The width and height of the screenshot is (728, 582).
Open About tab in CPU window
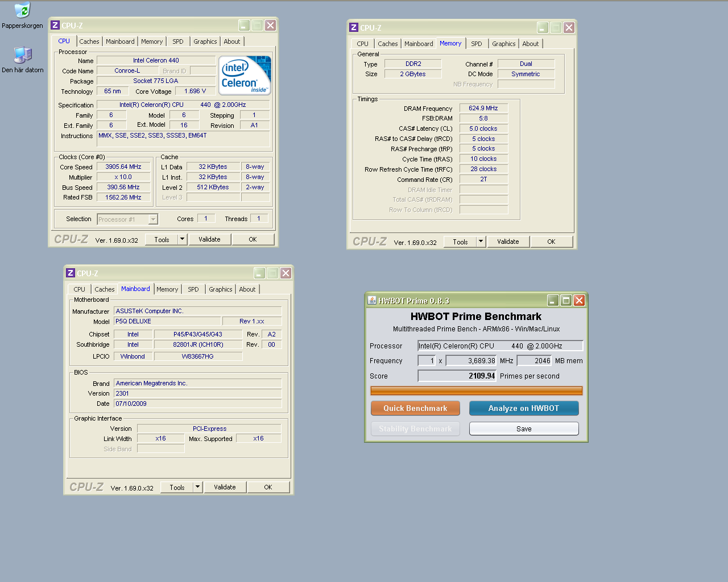pyautogui.click(x=232, y=41)
